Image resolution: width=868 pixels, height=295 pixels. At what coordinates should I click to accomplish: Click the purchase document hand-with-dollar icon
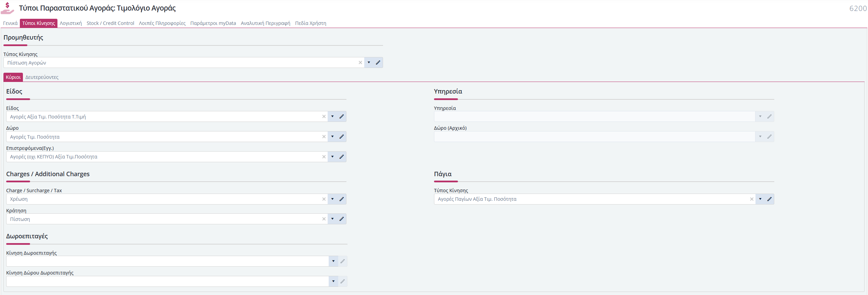coord(8,8)
